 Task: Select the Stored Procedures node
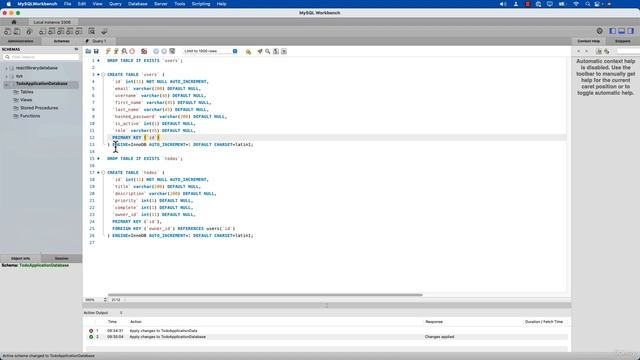point(39,108)
